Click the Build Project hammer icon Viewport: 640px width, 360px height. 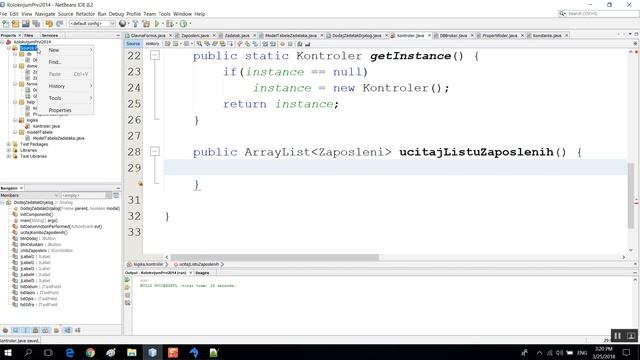[136, 24]
